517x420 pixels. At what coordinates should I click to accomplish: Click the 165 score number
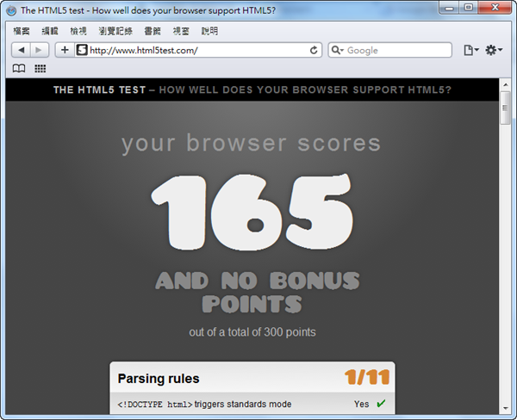pos(252,212)
